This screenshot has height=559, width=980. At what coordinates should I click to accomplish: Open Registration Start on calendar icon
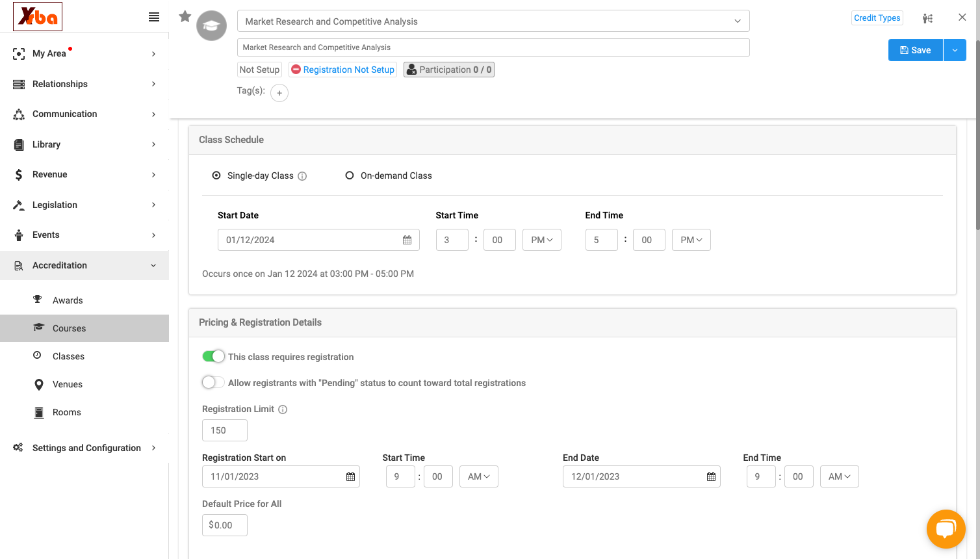tap(350, 476)
